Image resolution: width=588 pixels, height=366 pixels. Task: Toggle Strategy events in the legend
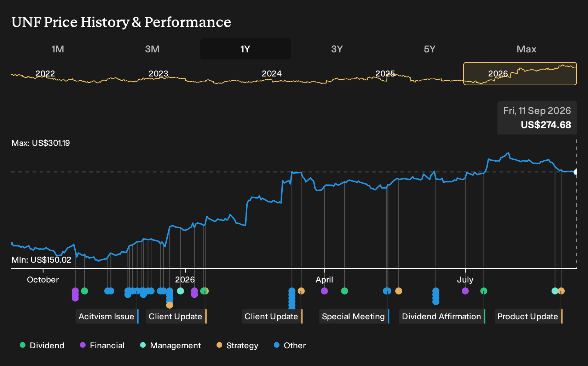click(x=237, y=345)
